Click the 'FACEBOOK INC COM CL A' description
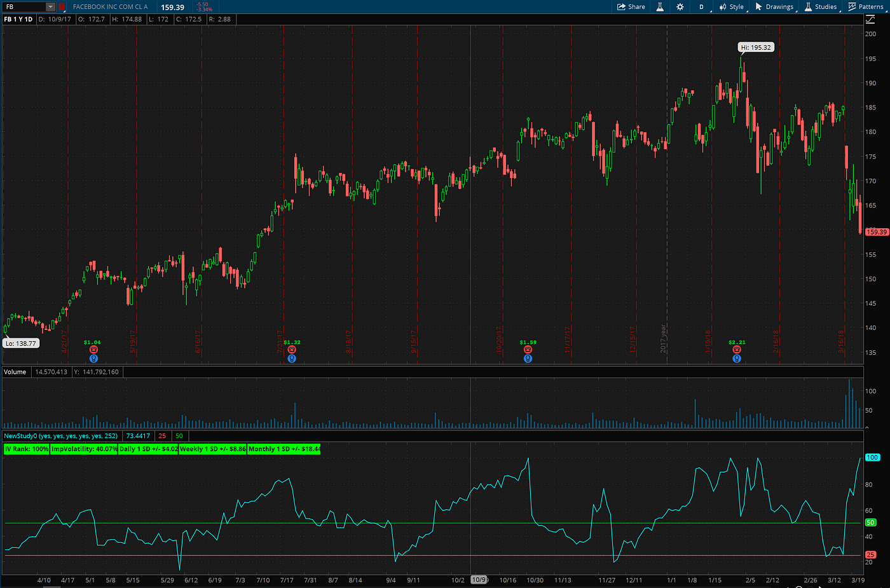The image size is (890, 588). [111, 7]
